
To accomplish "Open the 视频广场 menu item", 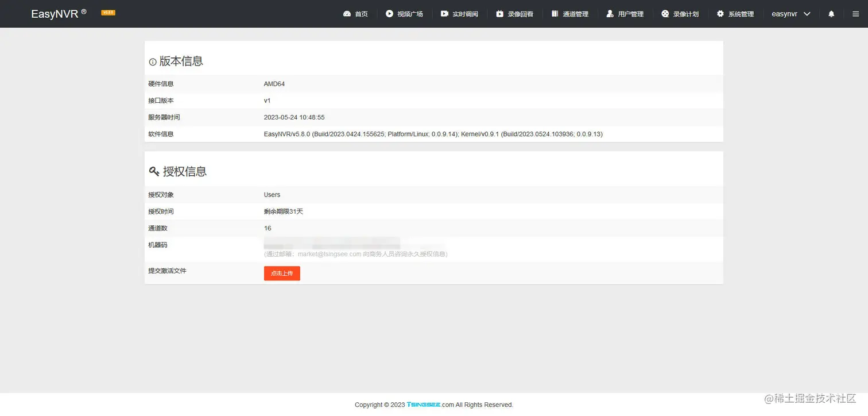I will (404, 14).
